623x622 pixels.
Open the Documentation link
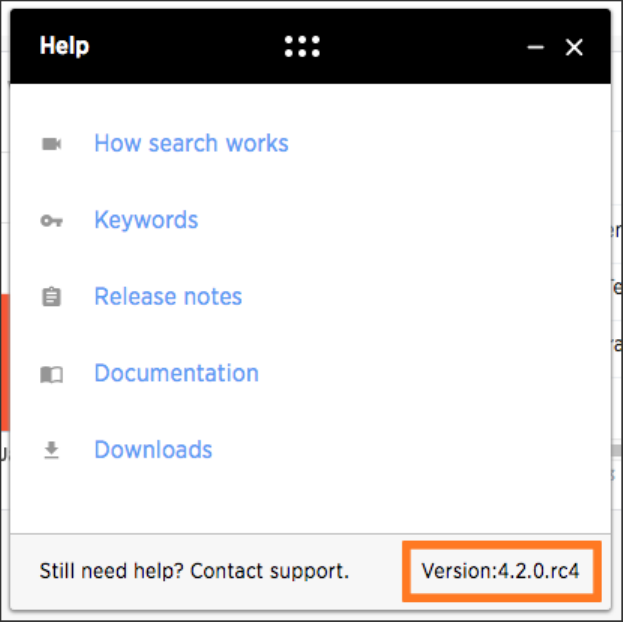[x=176, y=373]
